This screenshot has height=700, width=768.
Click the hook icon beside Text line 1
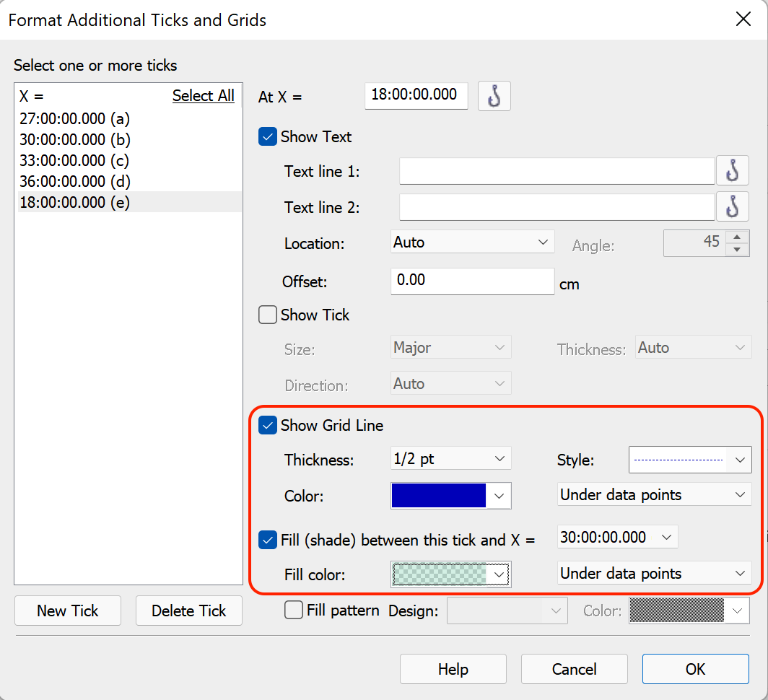(732, 171)
